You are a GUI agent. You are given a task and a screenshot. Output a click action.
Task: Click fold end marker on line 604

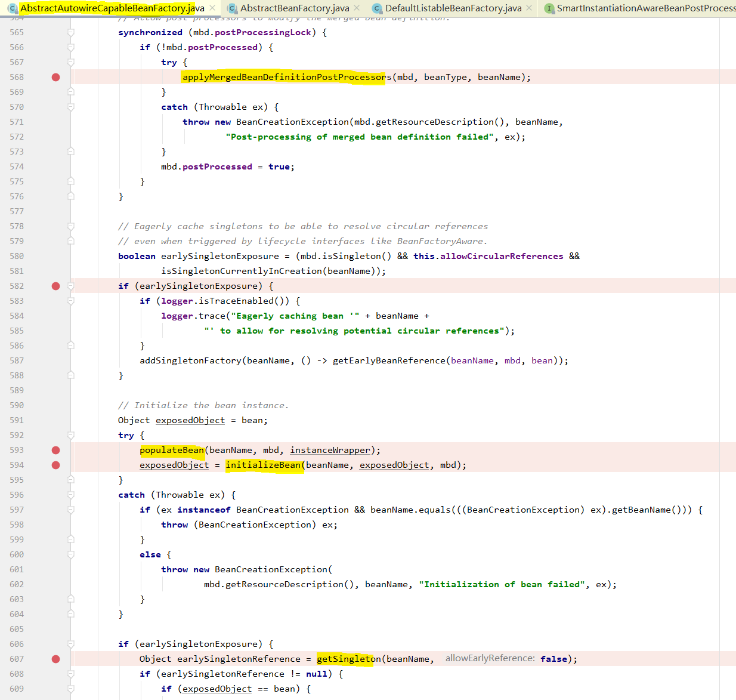(x=71, y=614)
